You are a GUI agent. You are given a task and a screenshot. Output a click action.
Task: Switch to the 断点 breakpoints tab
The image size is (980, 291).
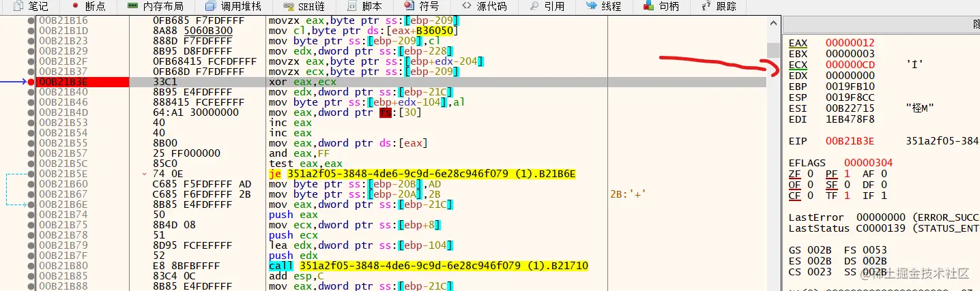coord(89,6)
